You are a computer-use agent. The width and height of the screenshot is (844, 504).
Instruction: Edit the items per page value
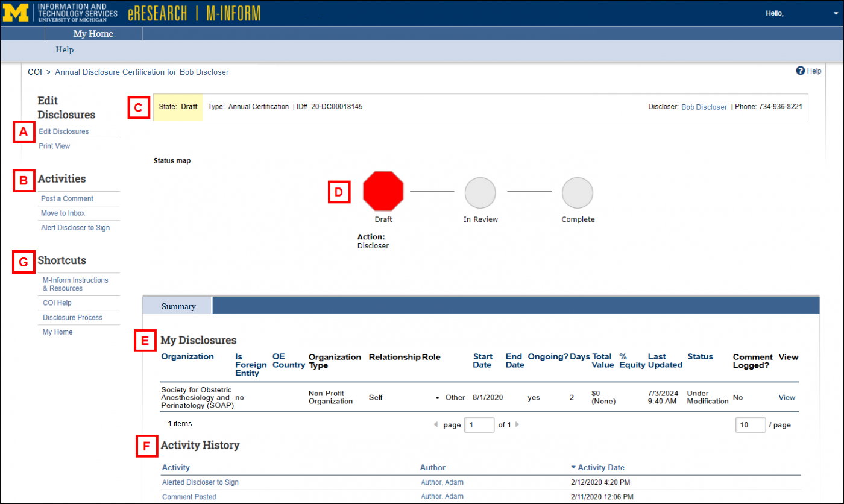point(750,424)
